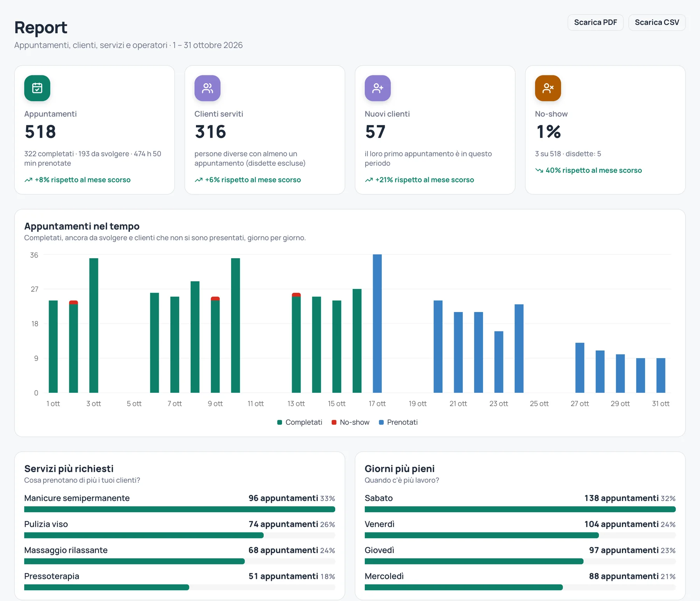Click '138 appuntamenti' count

point(621,498)
